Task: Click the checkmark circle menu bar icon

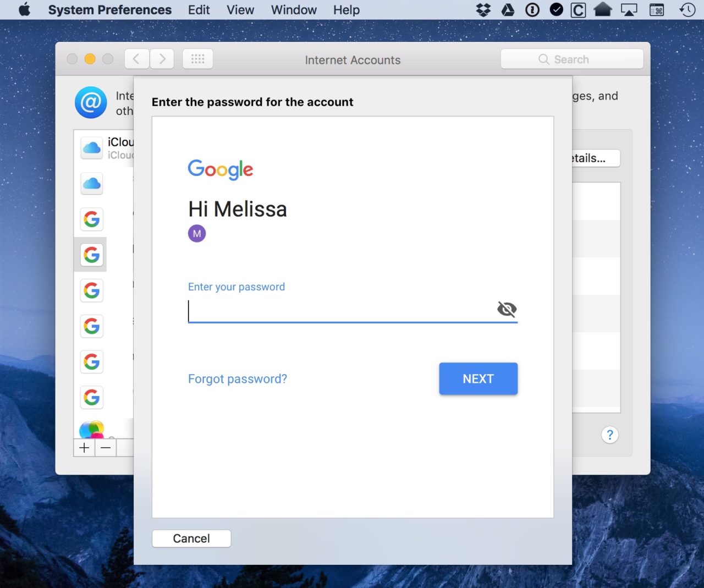Action: click(x=557, y=10)
